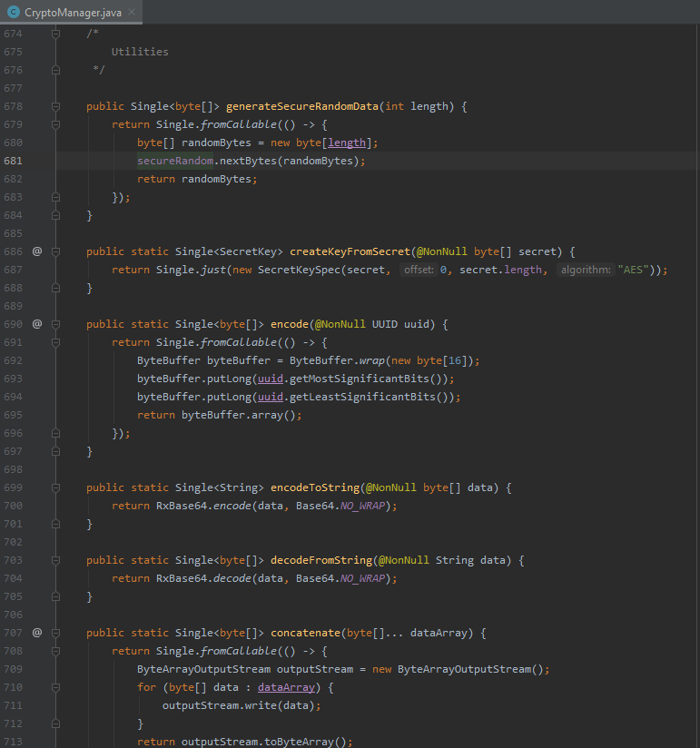Click the generateSecureRandomData method name

point(302,106)
